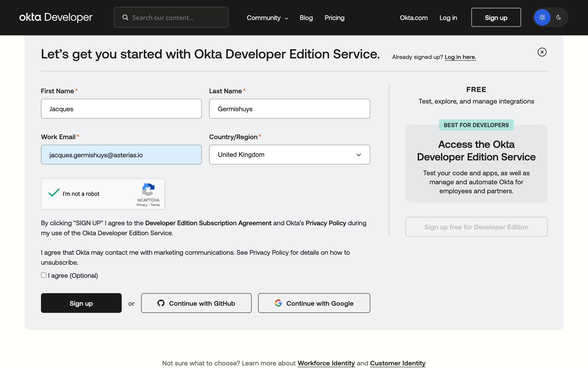The image size is (588, 368).
Task: Switch to dark mode moon icon
Action: click(559, 17)
